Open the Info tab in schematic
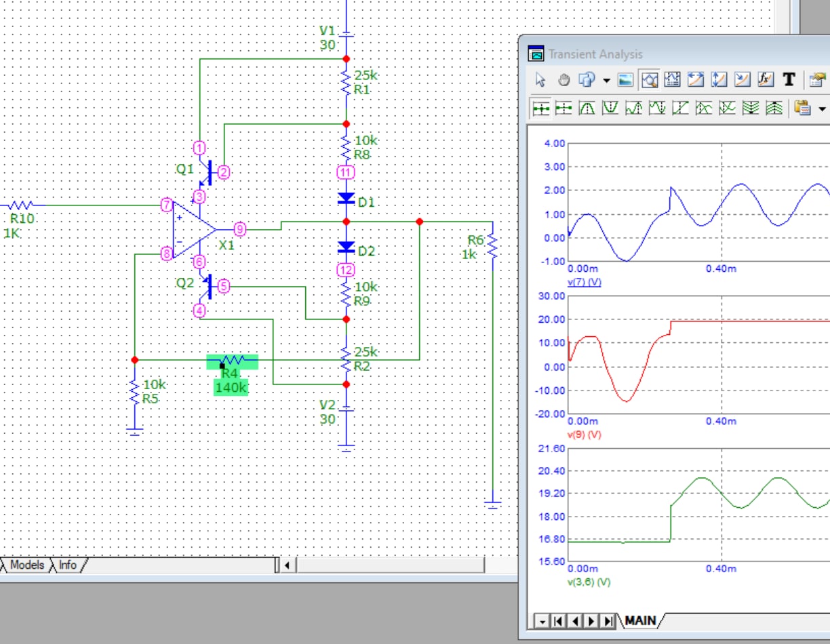The width and height of the screenshot is (830, 644). click(68, 565)
